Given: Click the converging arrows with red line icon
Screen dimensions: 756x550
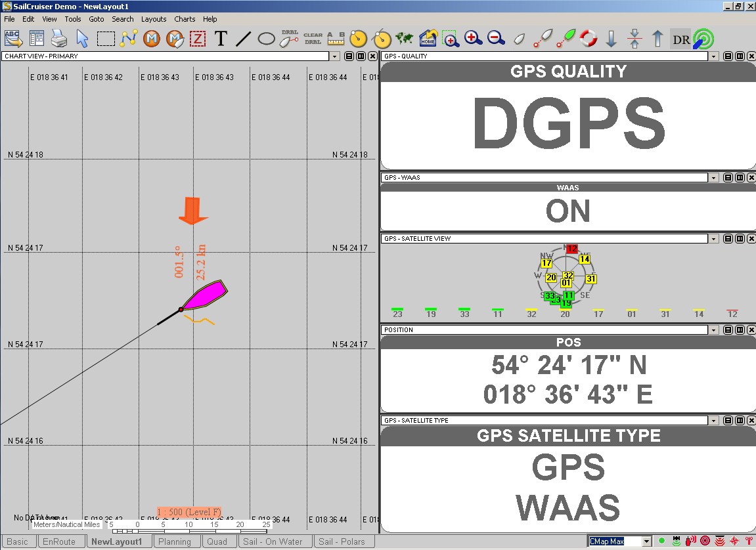Looking at the screenshot, I should 634,39.
